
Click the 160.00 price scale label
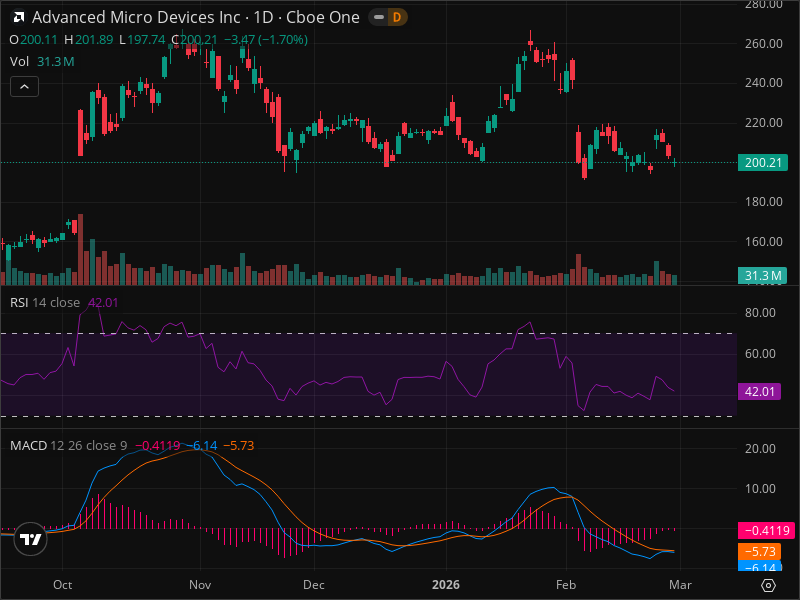pos(763,241)
